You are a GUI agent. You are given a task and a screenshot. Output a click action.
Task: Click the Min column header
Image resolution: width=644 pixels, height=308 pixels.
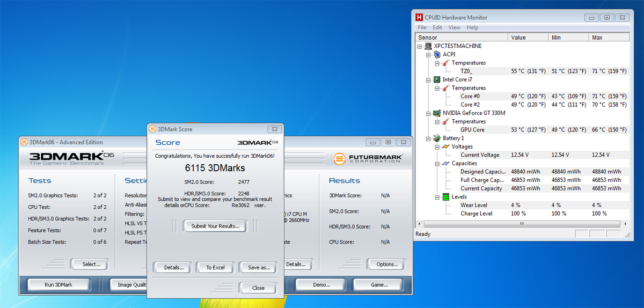click(568, 38)
